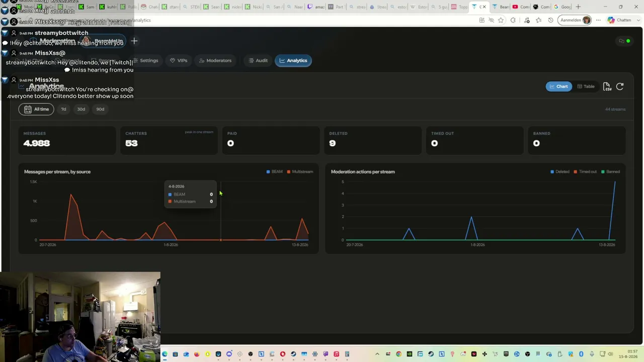Click the Bluetooth tray icon
644x362 pixels.
581,354
